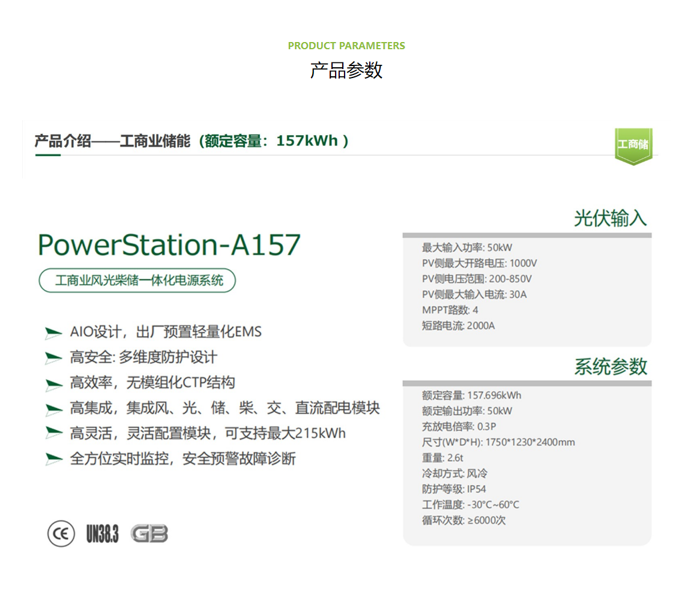The image size is (700, 598).
Task: Click 重量: 2.6t line
Action: 442,458
